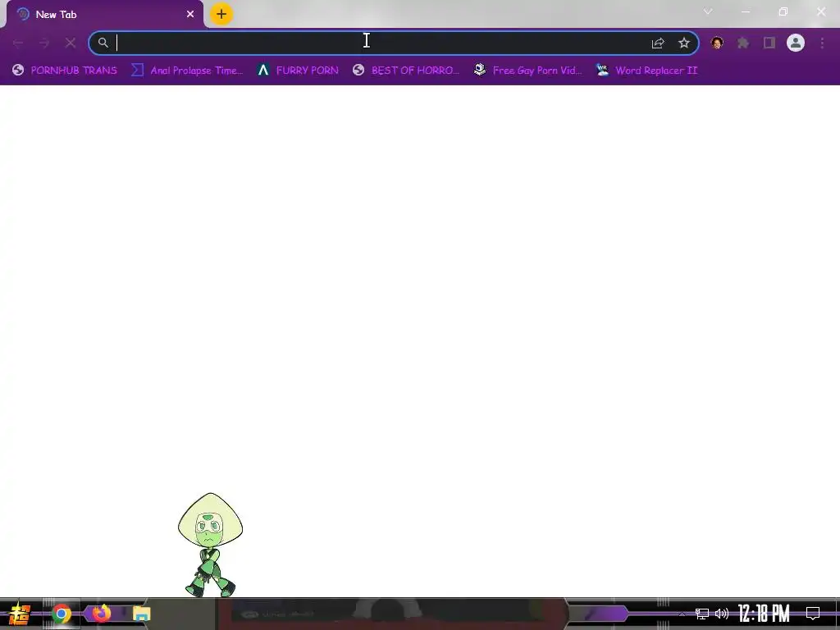Open the Chrome profile menu

coord(796,43)
